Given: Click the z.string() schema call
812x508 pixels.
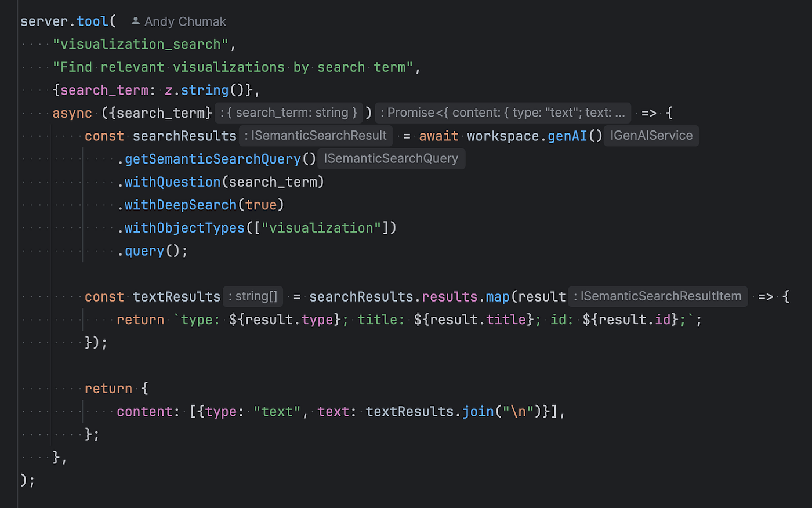Looking at the screenshot, I should pos(203,90).
